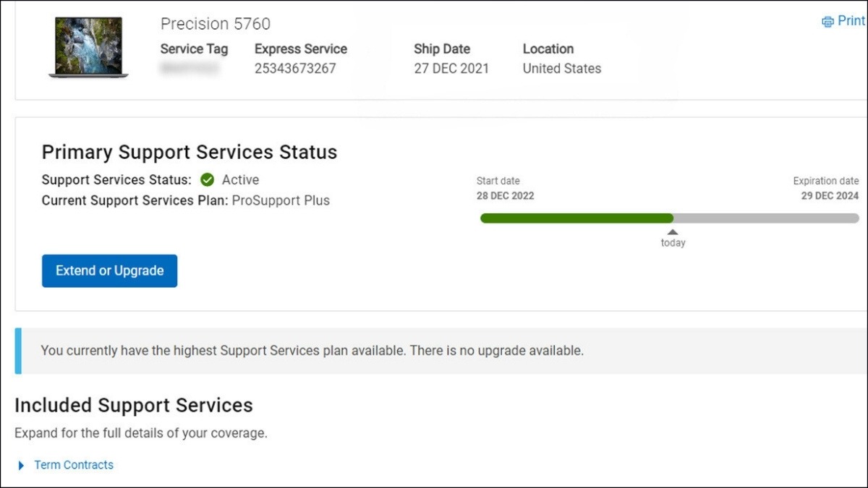Image resolution: width=868 pixels, height=488 pixels.
Task: Click the Extend or Upgrade button
Action: point(109,270)
